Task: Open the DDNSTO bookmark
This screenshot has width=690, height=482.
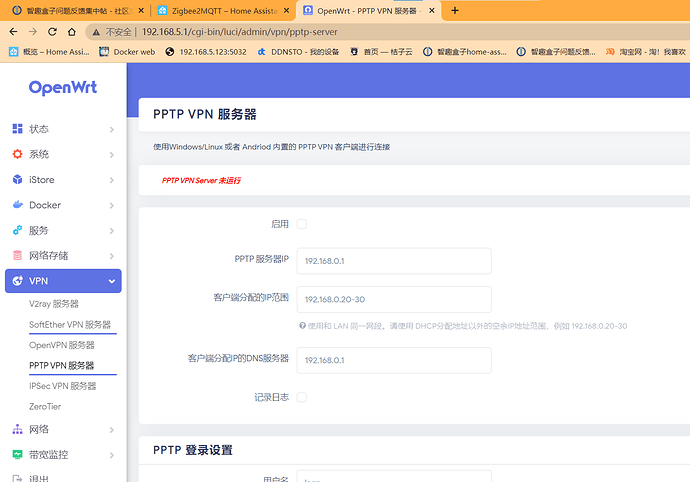Action: tap(298, 52)
